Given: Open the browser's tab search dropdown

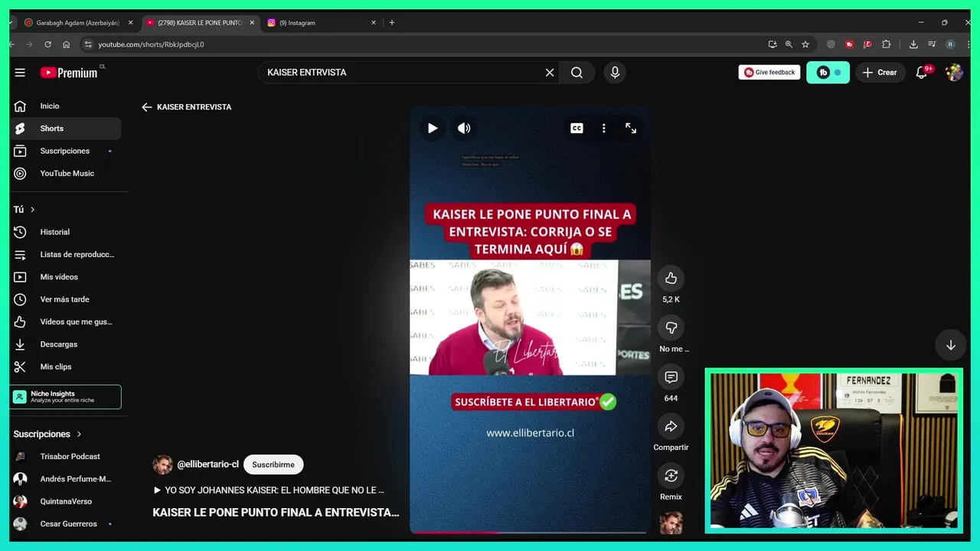Looking at the screenshot, I should (12, 23).
